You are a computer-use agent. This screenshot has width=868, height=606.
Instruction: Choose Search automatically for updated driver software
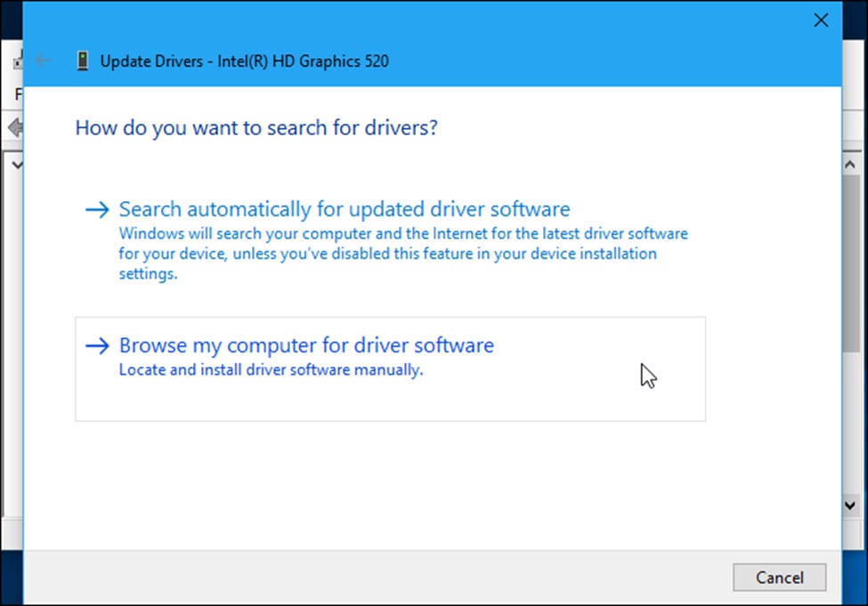point(344,210)
